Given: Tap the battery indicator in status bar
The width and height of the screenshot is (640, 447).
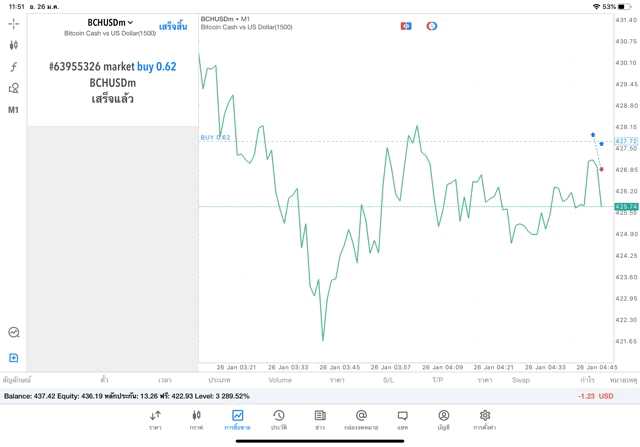Looking at the screenshot, I should 624,7.
